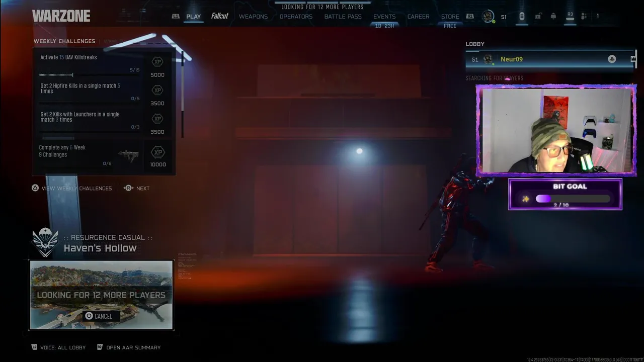Click 'Get 2 Hipfire Kills' challenge text
Image resolution: width=644 pixels, height=362 pixels.
[80, 88]
